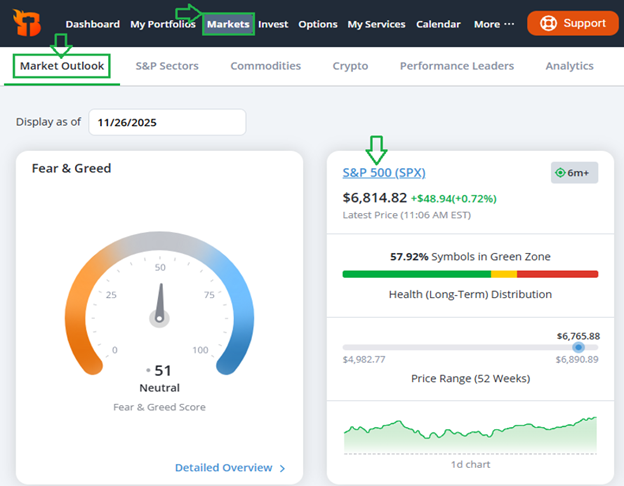Open the Performance Leaders tab
The image size is (624, 486).
[456, 66]
